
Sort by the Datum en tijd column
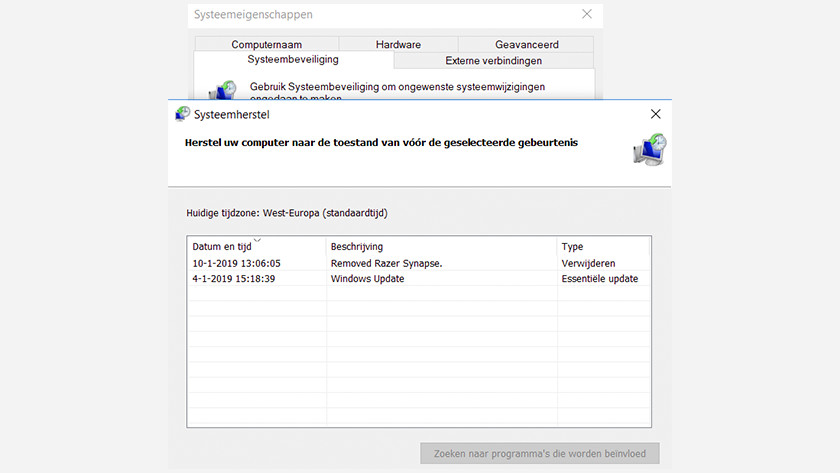point(222,247)
